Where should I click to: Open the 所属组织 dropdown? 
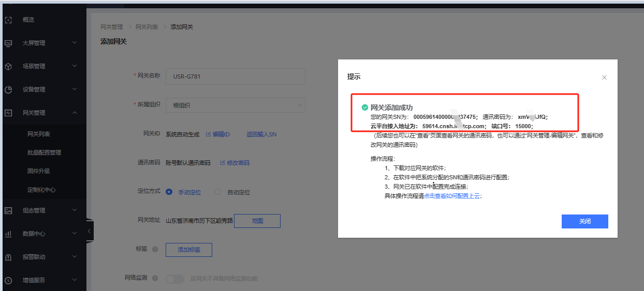coord(235,105)
